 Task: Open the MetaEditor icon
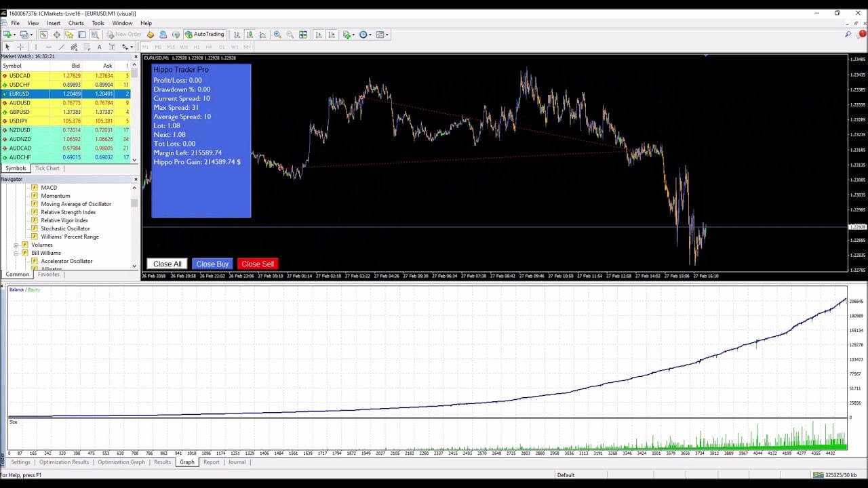151,35
